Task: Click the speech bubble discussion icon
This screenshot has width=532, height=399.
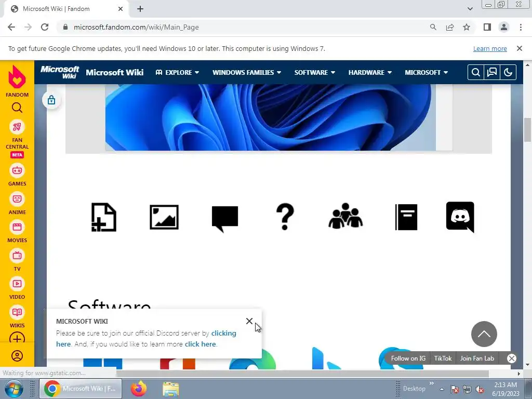Action: coord(224,219)
